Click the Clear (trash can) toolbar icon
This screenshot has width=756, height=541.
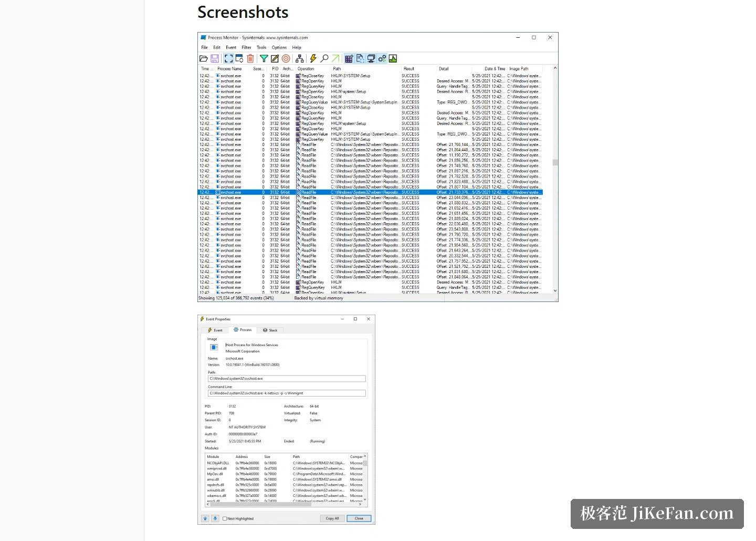[250, 59]
